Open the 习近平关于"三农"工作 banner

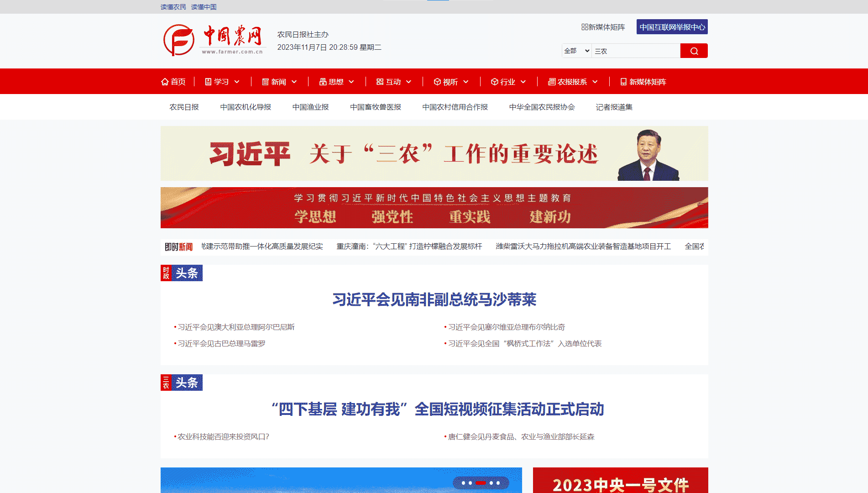point(434,153)
